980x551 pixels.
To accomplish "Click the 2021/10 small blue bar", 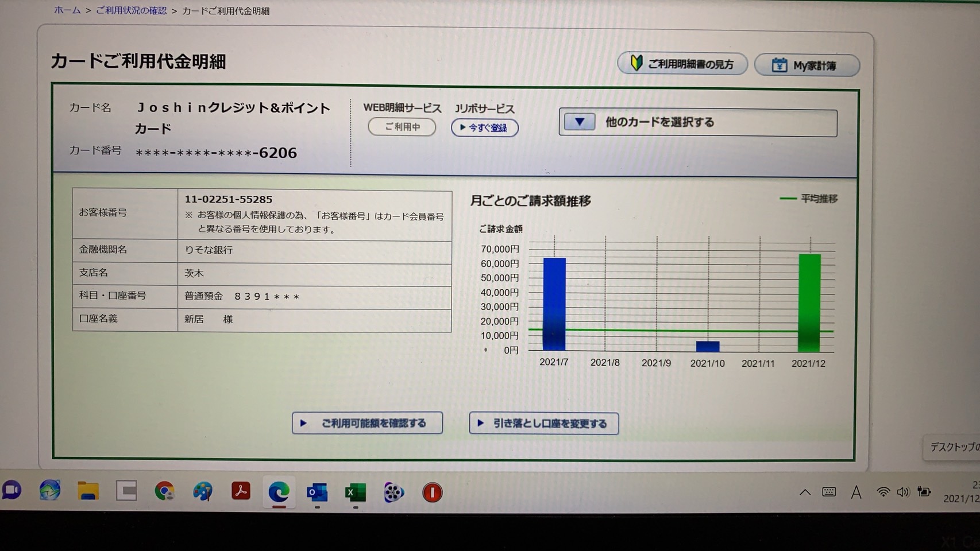I will (708, 346).
